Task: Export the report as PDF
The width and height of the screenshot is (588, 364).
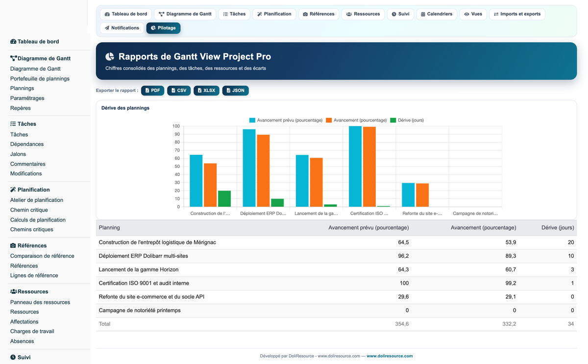Action: pyautogui.click(x=152, y=91)
